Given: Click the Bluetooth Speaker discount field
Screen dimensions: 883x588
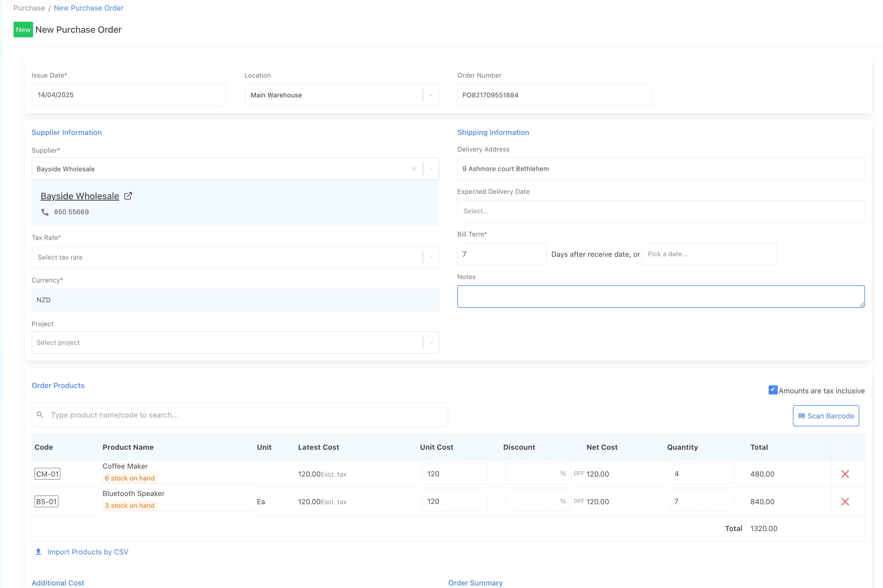Looking at the screenshot, I should 533,501.
